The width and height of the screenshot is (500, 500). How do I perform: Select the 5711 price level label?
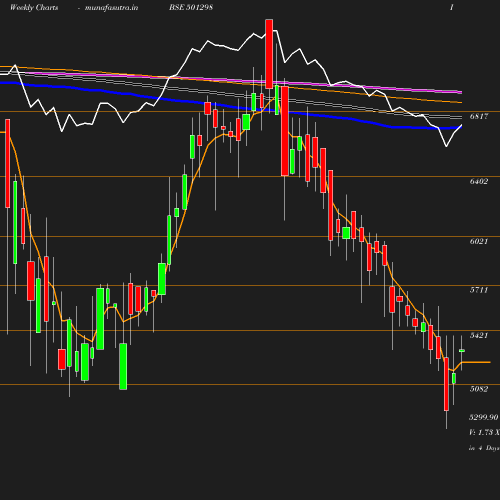coord(479,290)
